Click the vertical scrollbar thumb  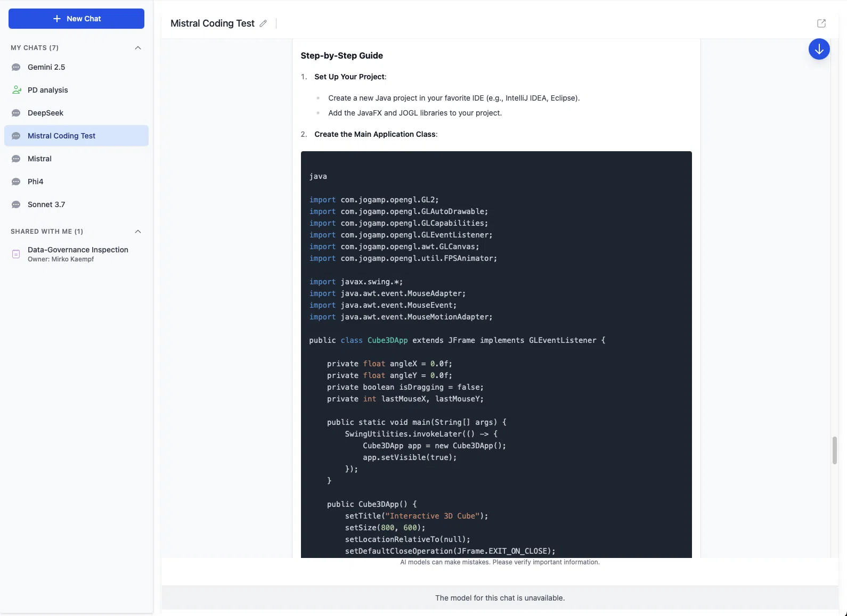[834, 450]
